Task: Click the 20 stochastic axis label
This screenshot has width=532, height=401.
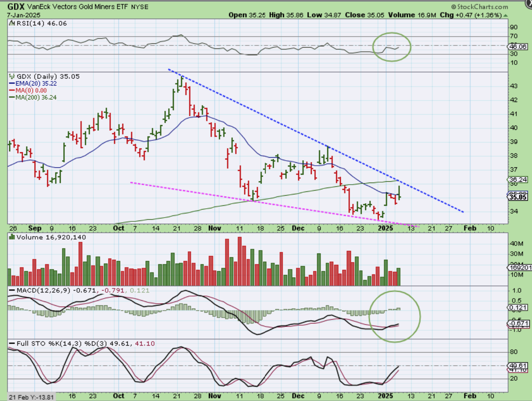Action: tap(514, 378)
